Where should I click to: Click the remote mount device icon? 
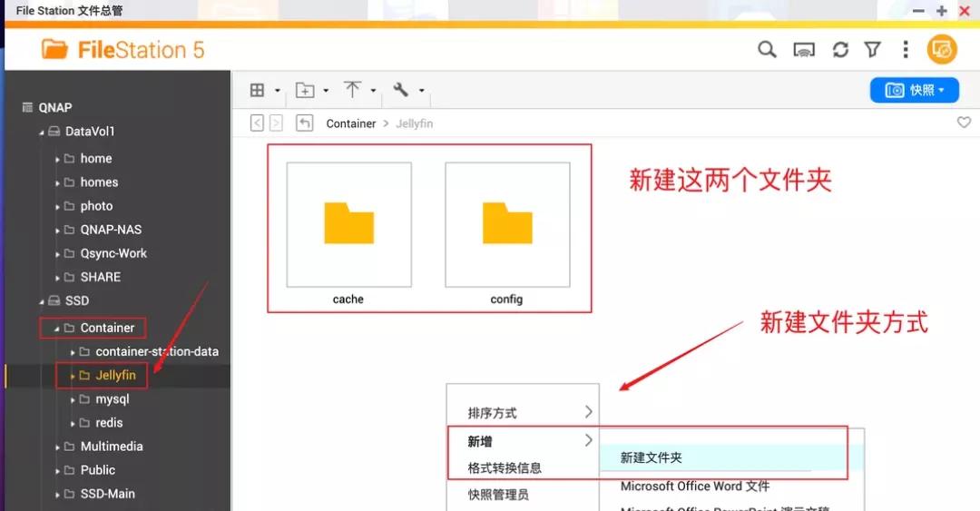(x=804, y=50)
